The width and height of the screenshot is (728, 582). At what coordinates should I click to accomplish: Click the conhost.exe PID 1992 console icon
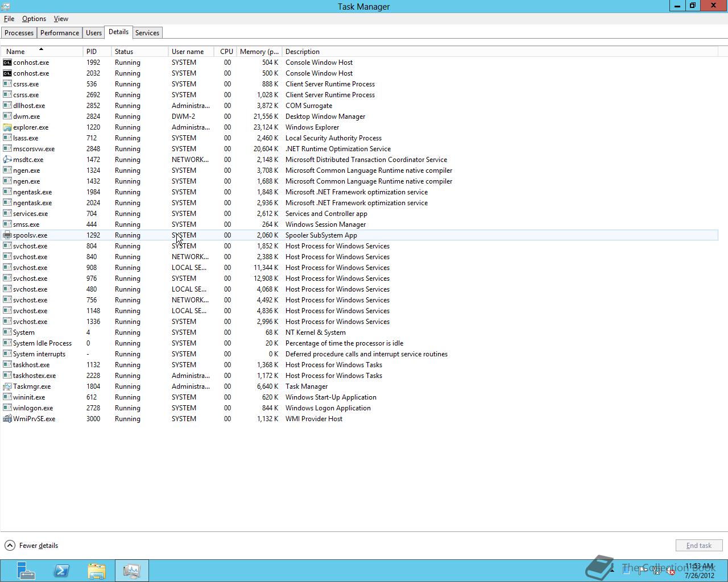(x=7, y=63)
